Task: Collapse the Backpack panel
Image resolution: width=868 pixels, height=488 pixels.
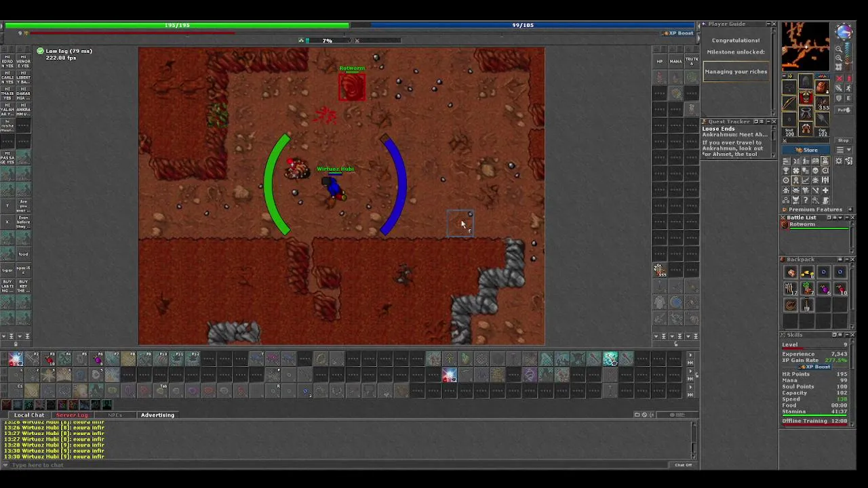Action: click(847, 260)
